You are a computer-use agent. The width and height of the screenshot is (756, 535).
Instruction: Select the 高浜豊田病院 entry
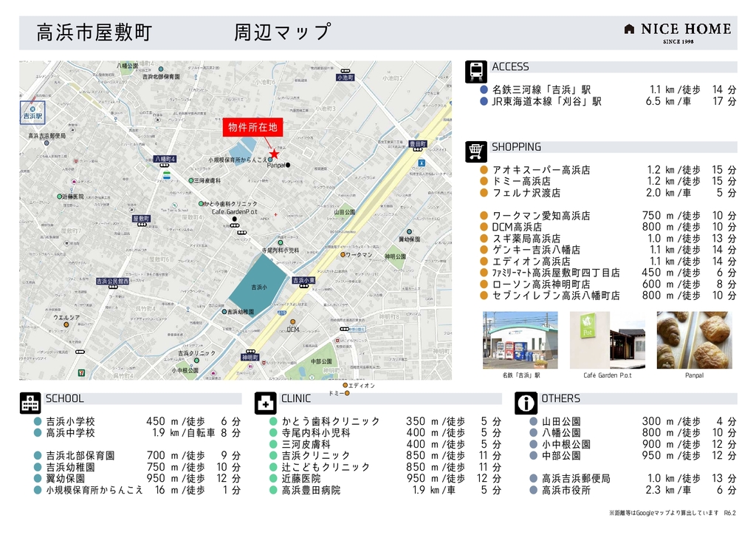point(385,490)
